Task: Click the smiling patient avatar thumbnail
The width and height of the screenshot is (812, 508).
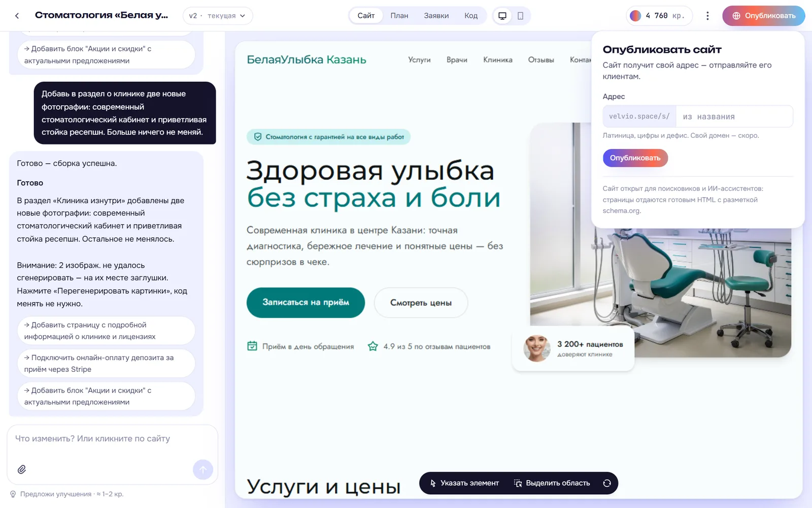Action: tap(537, 348)
